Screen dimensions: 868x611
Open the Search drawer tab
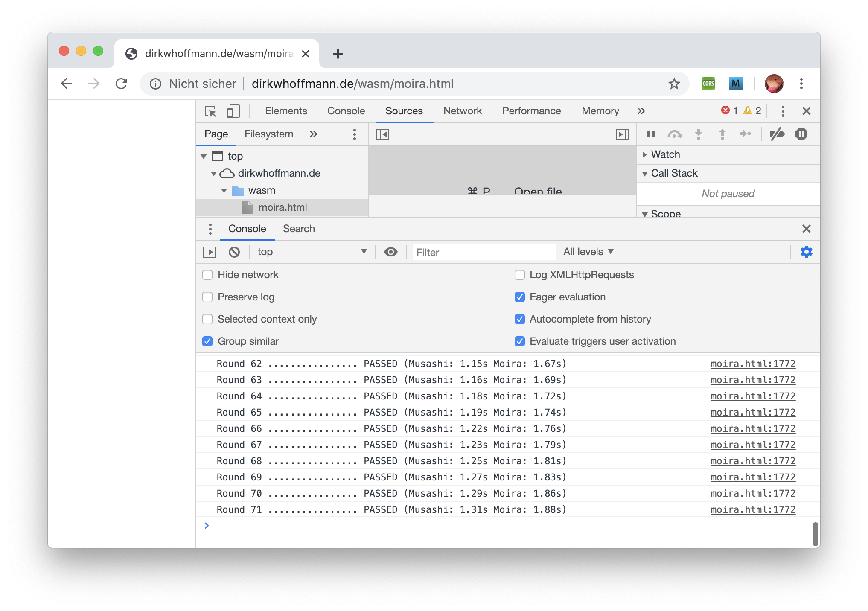tap(299, 229)
